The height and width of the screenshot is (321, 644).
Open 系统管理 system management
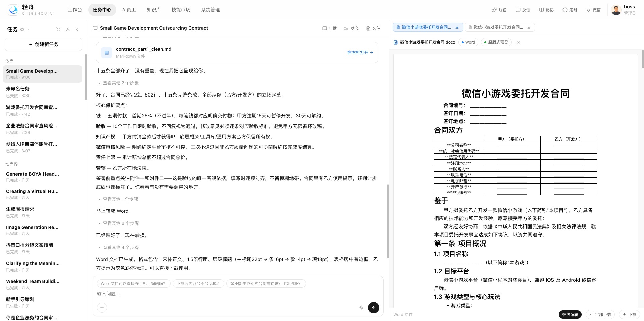[210, 10]
